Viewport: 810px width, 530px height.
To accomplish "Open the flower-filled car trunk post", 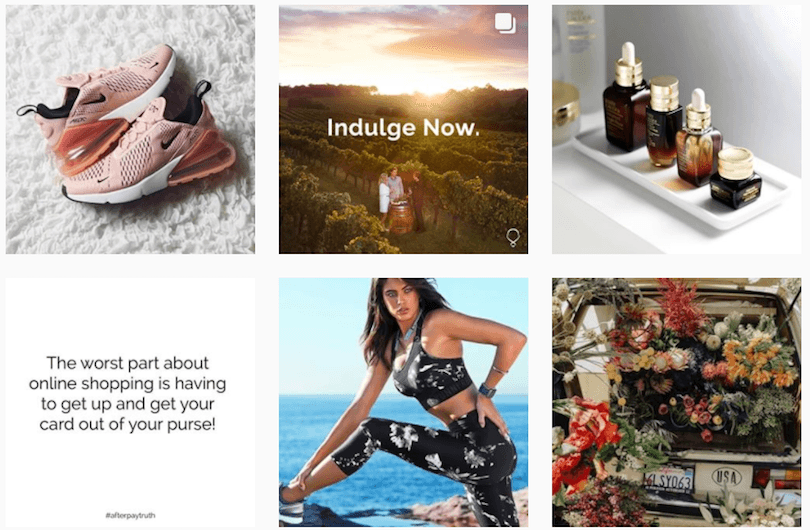I will coord(677,402).
